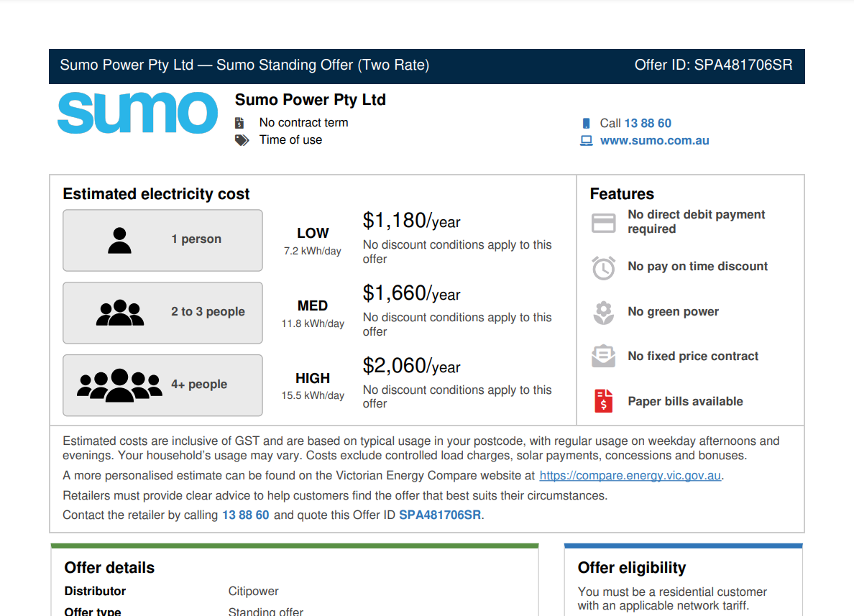The width and height of the screenshot is (854, 616).
Task: Click the 15.5 kWh/day value
Action: (313, 395)
